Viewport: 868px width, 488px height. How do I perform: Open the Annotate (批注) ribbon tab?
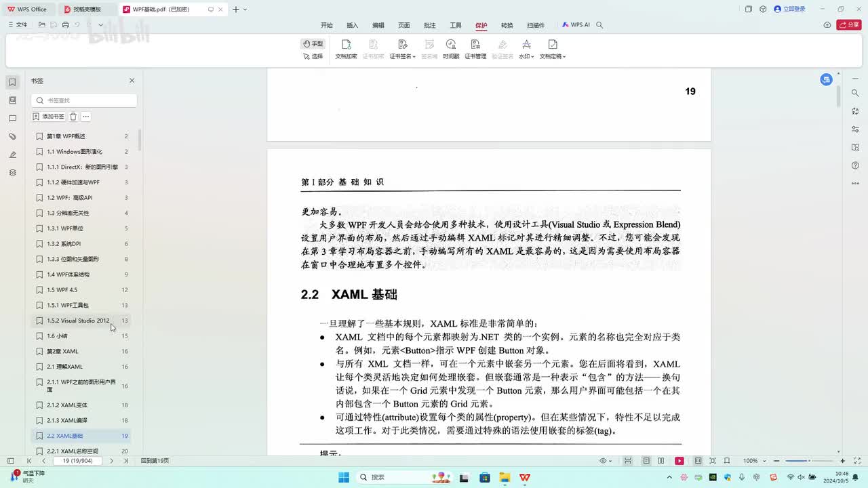(430, 25)
